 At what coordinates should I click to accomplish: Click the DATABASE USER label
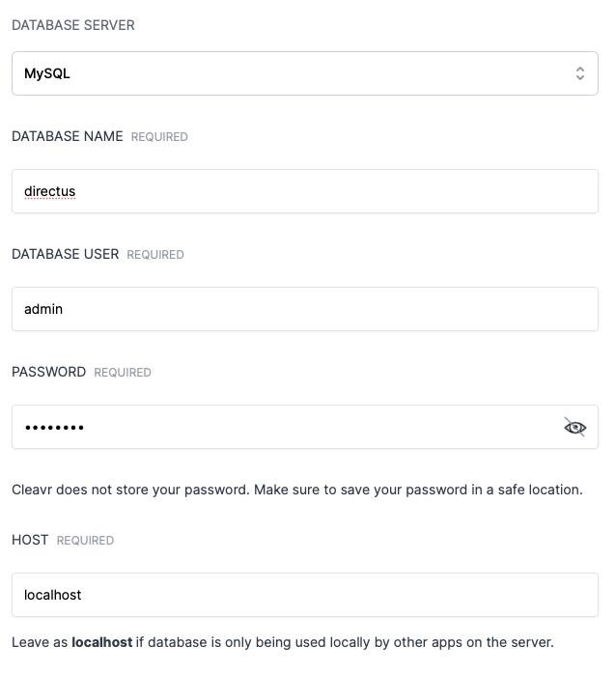(66, 254)
